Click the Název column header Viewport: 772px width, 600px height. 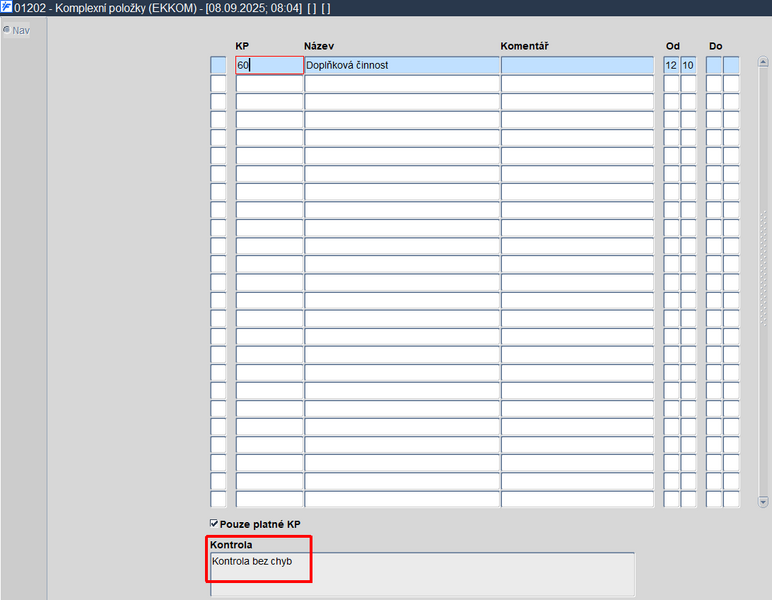(319, 46)
